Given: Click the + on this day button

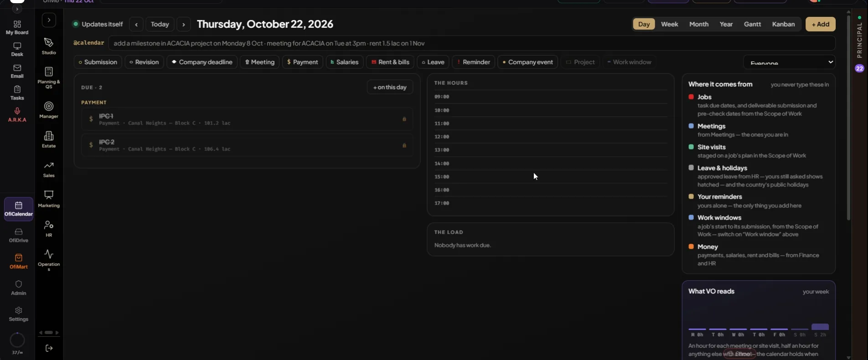Looking at the screenshot, I should point(390,87).
